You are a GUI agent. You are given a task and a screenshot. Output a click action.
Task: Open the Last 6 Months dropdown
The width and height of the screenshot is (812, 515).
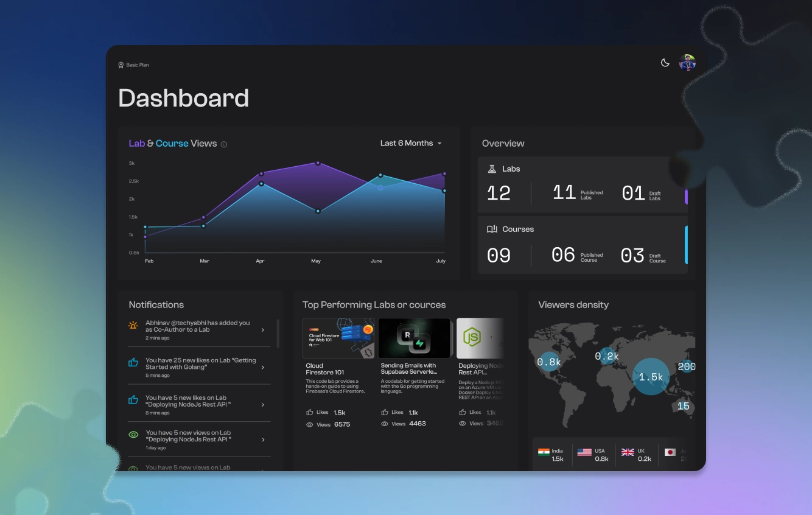411,143
